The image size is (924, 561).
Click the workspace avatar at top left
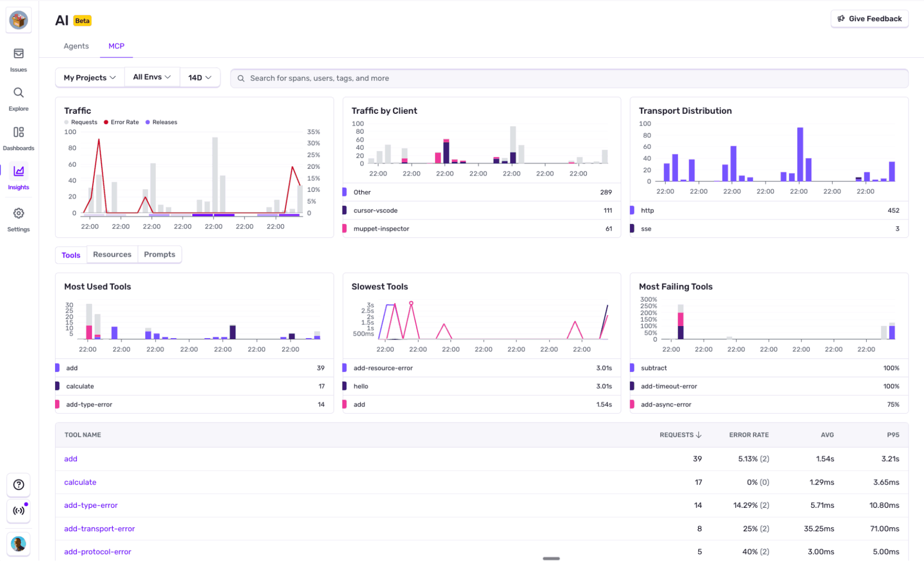pos(18,20)
